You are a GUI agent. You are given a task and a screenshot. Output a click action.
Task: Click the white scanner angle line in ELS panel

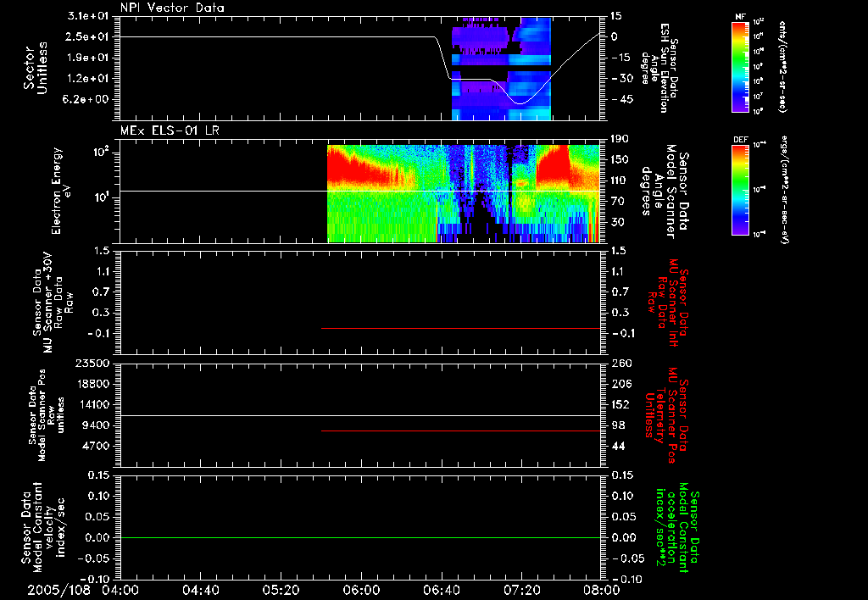click(360, 191)
